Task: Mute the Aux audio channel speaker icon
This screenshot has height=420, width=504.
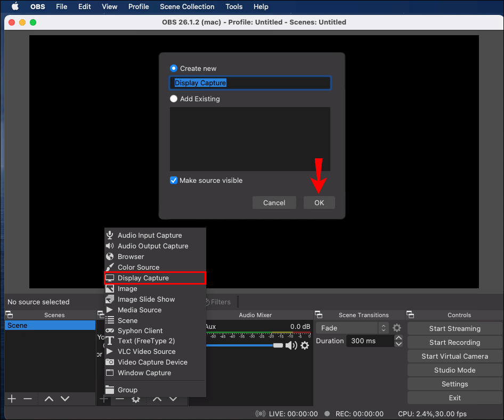Action: (x=291, y=345)
